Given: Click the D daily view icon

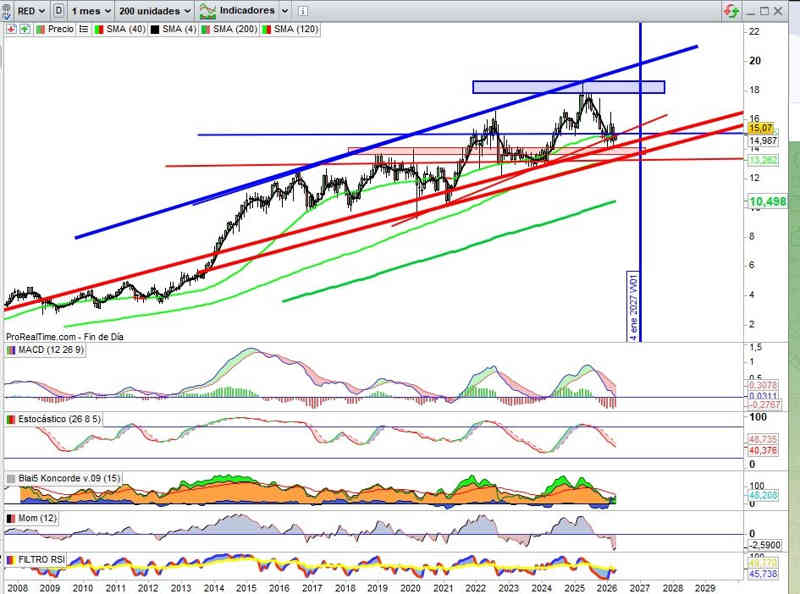Looking at the screenshot, I should [x=60, y=10].
